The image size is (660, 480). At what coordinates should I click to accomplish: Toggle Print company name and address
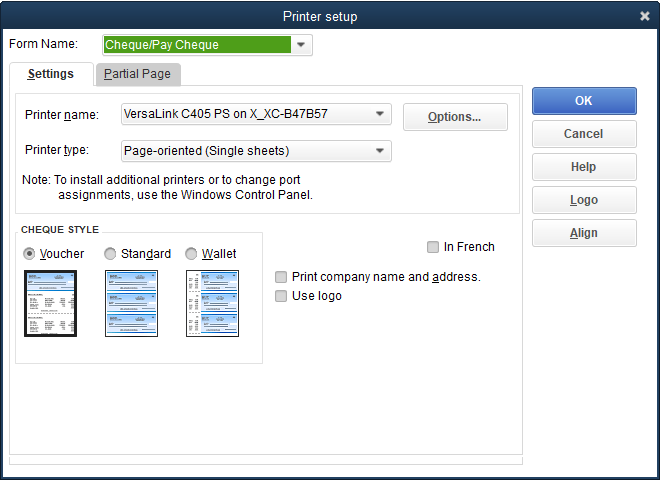[282, 277]
